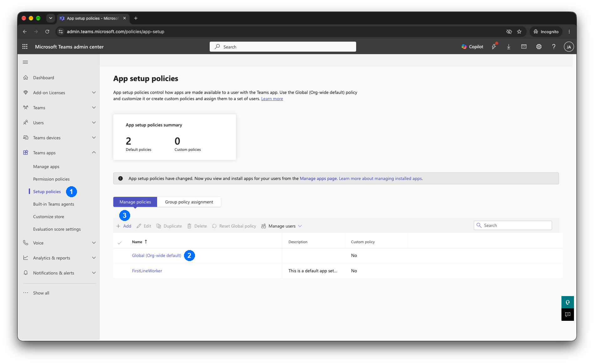
Task: Add a new setup policy
Action: point(124,226)
